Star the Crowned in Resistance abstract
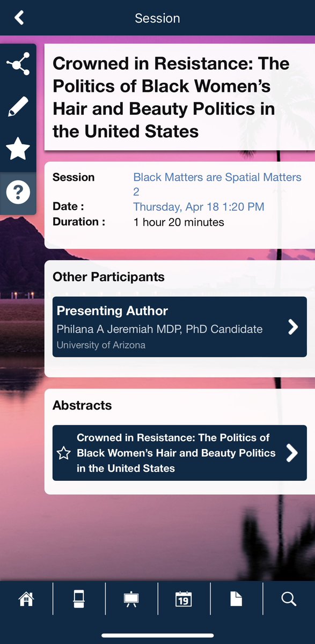 click(x=64, y=453)
